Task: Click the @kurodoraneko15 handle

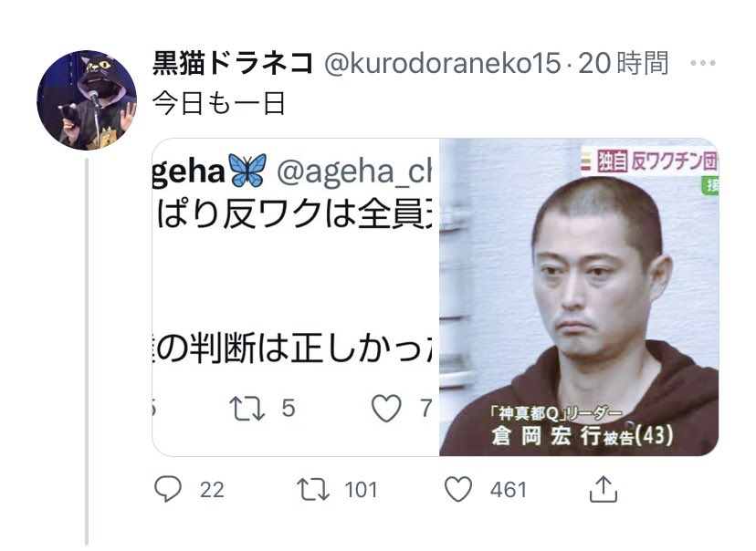Action: (x=443, y=64)
